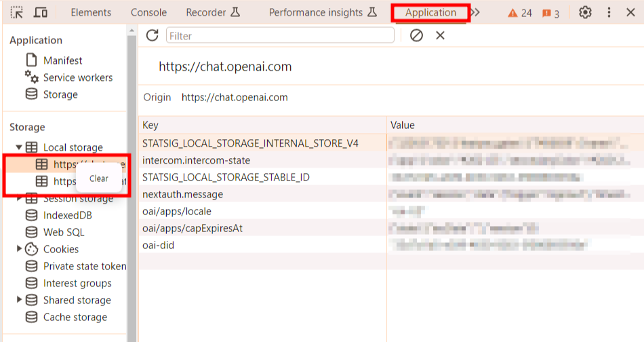Select the oai/apps/capExpiresAt key

click(x=193, y=228)
